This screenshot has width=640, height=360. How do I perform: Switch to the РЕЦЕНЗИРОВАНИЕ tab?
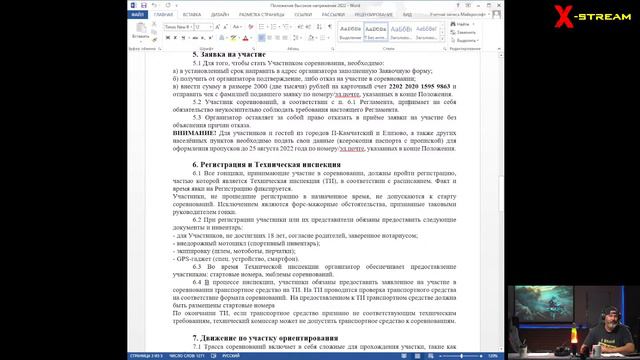[x=373, y=14]
